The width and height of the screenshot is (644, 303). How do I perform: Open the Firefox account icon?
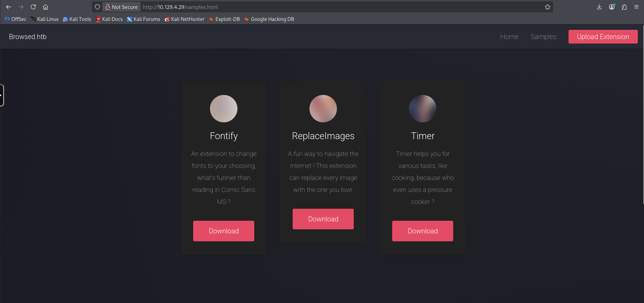(612, 7)
